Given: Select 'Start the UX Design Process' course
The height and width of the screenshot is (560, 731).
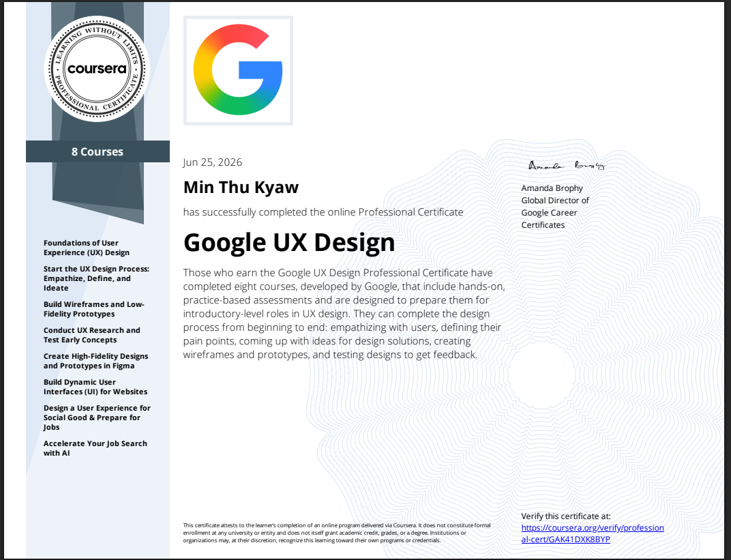Looking at the screenshot, I should tap(97, 278).
